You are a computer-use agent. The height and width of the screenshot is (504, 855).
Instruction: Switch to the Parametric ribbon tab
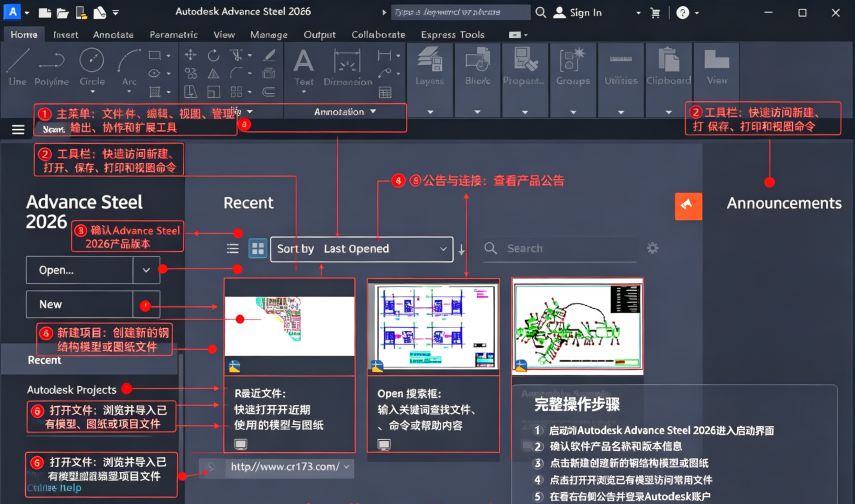173,34
